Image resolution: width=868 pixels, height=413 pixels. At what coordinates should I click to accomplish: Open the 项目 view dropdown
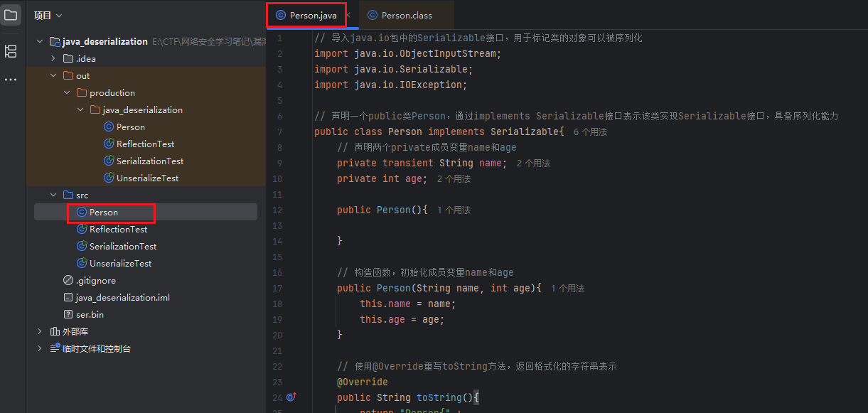click(x=48, y=16)
